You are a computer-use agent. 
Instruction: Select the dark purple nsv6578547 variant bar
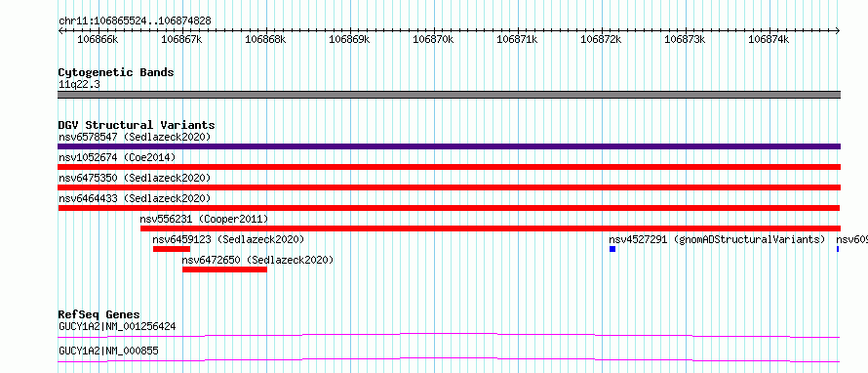[x=449, y=146]
